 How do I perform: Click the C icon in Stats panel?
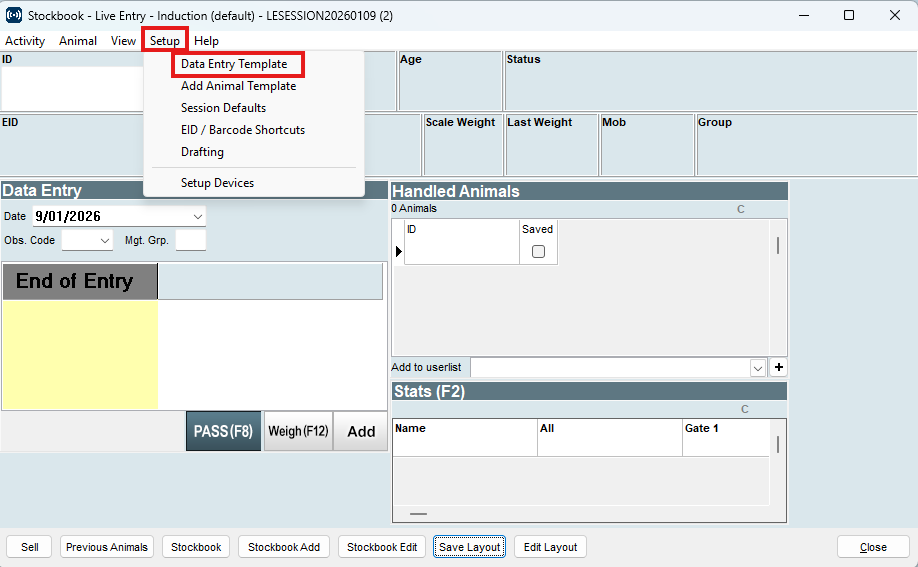pyautogui.click(x=745, y=409)
